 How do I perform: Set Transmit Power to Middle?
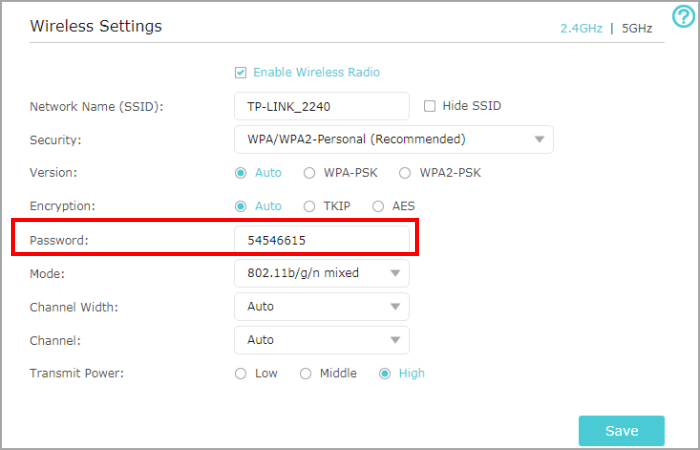tap(306, 373)
